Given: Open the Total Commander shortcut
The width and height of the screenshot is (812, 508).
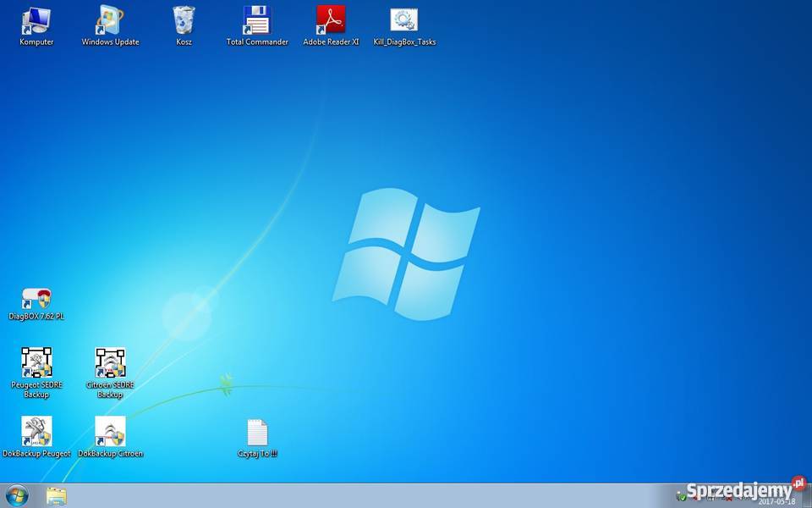Looking at the screenshot, I should pyautogui.click(x=257, y=21).
